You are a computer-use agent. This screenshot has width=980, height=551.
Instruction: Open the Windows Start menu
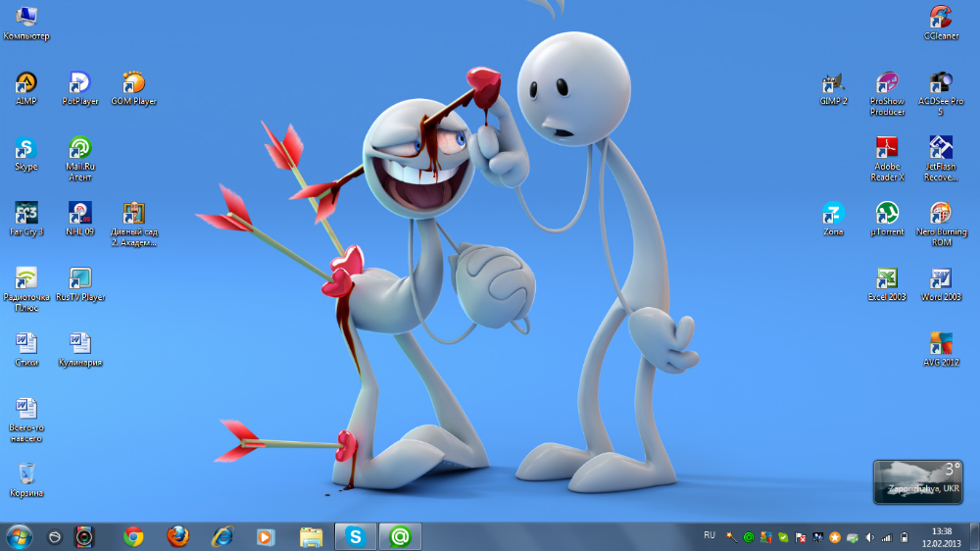click(19, 536)
